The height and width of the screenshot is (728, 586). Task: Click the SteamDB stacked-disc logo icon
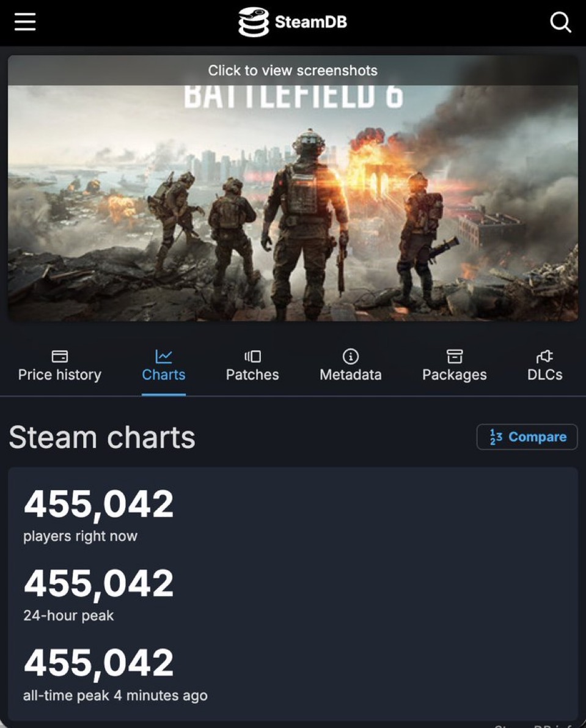253,22
